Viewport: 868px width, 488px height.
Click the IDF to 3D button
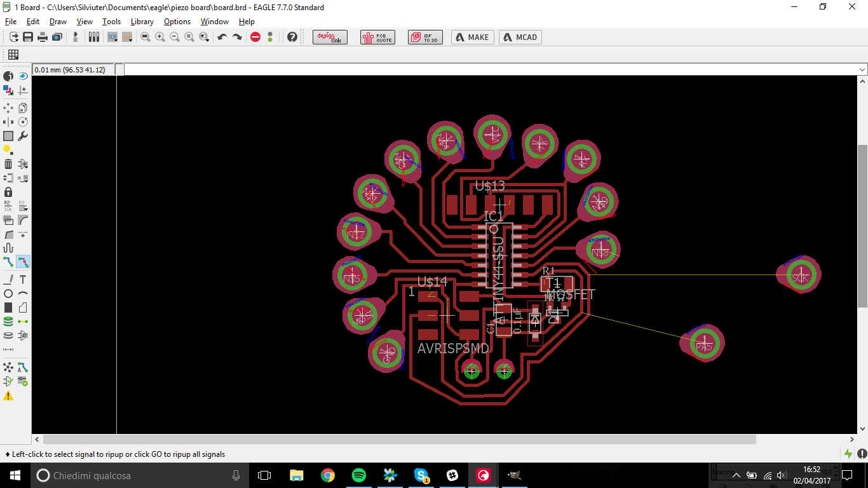pos(425,37)
